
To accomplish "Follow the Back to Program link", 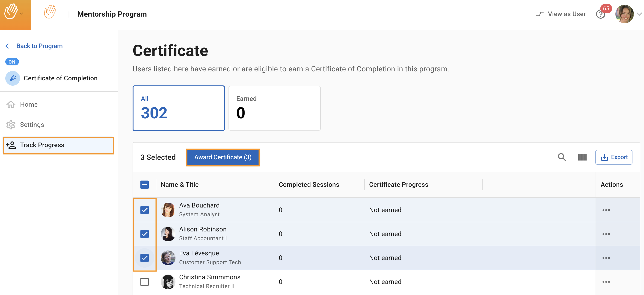I will pyautogui.click(x=39, y=46).
